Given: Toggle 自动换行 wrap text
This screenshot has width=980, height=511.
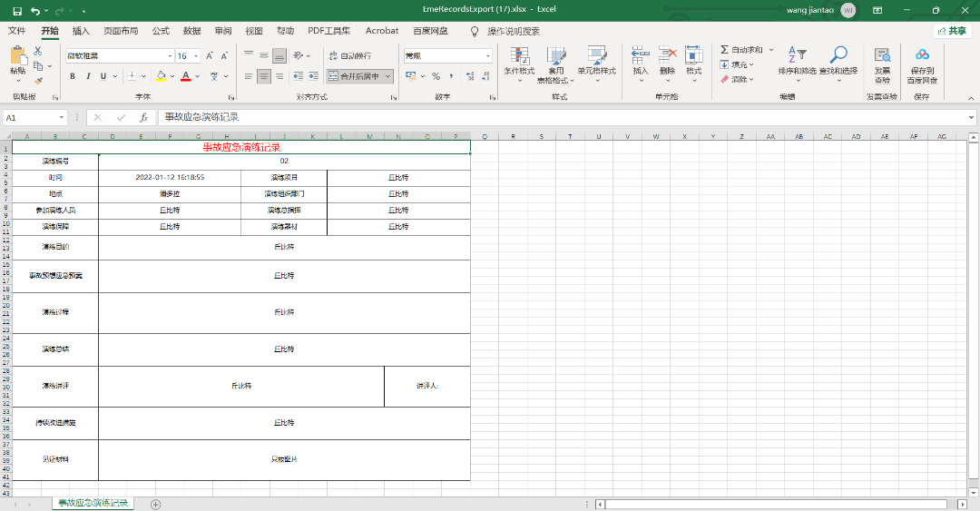Looking at the screenshot, I should pyautogui.click(x=350, y=55).
